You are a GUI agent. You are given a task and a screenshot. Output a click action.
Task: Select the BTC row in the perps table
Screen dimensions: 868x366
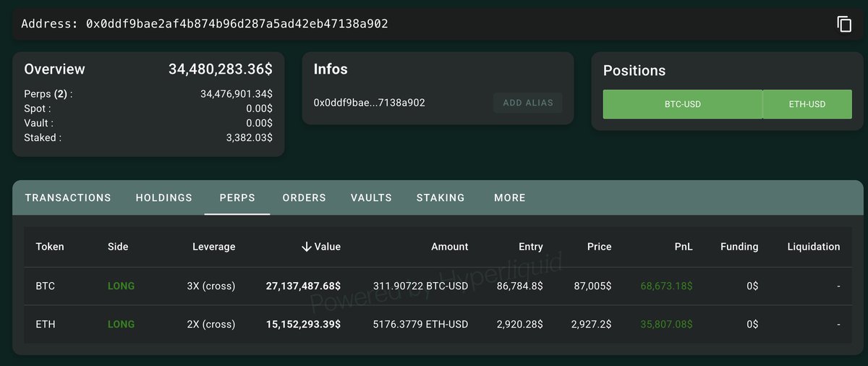(46, 286)
